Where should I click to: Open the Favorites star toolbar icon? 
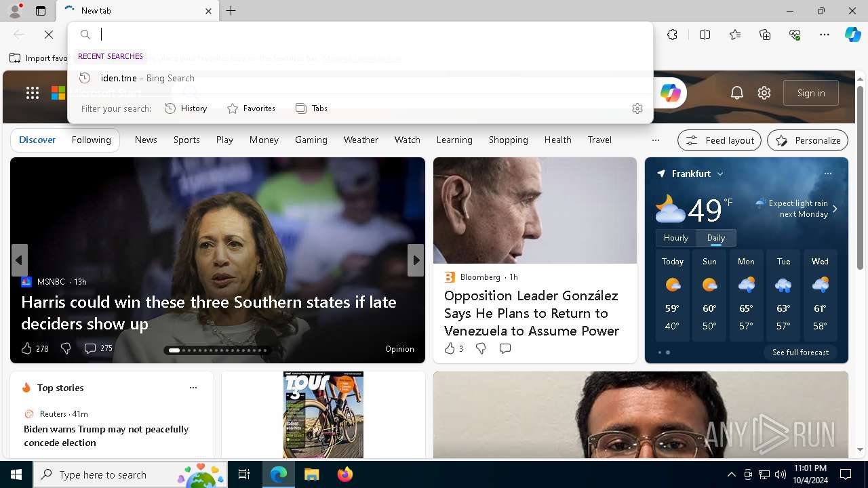(735, 35)
